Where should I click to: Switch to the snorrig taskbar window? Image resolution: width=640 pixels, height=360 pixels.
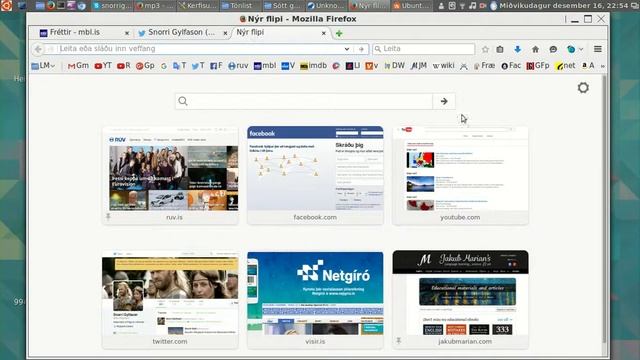pos(112,6)
